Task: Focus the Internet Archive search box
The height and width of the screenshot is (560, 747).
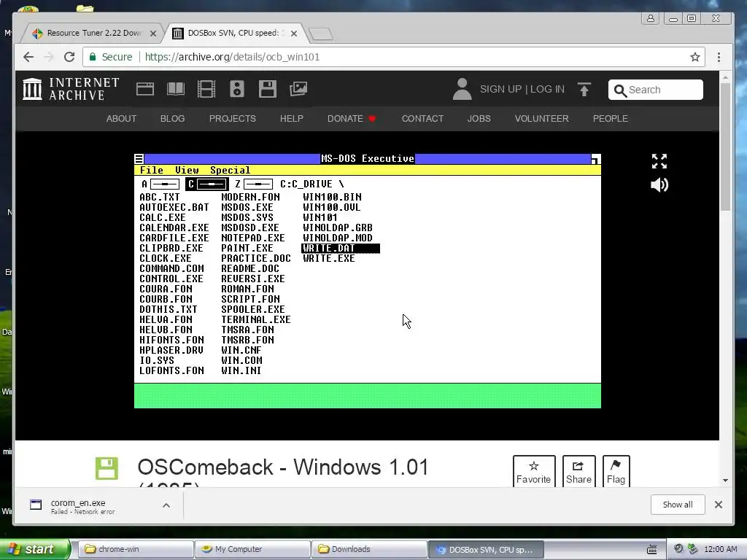Action: 656,90
